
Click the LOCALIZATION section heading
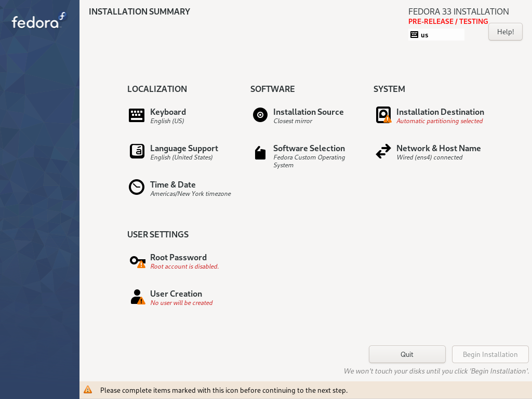point(157,89)
